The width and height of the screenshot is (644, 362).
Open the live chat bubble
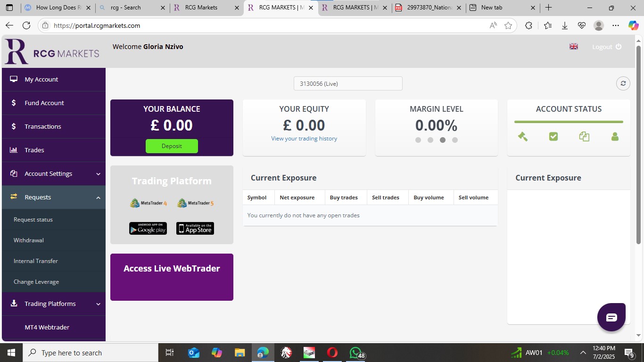pyautogui.click(x=611, y=317)
